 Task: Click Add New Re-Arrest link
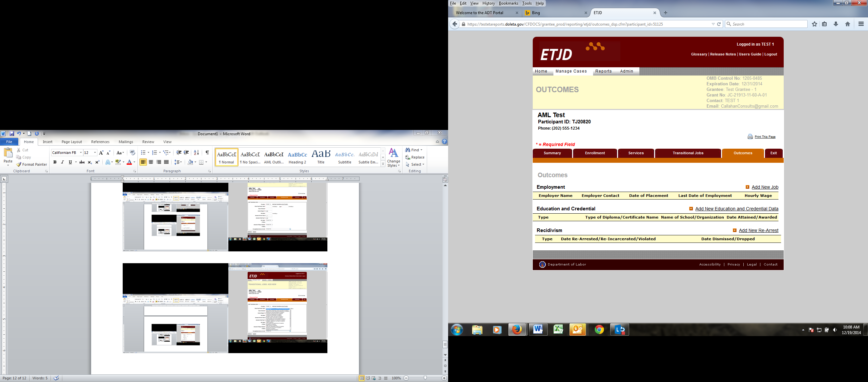click(x=758, y=230)
